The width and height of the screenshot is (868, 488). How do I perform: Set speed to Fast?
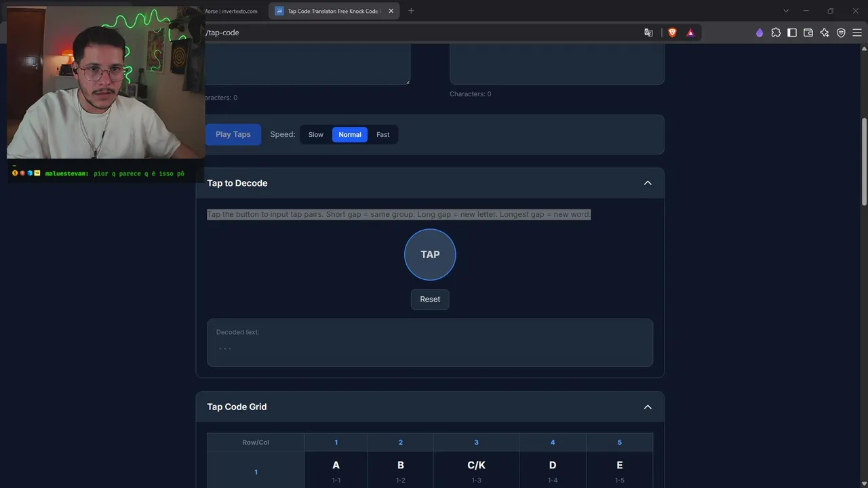[383, 134]
